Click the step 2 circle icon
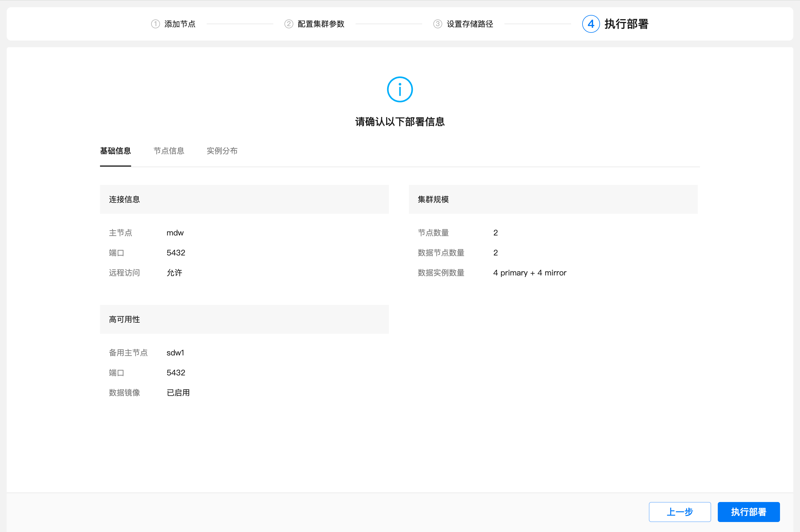The height and width of the screenshot is (532, 800). pos(289,24)
